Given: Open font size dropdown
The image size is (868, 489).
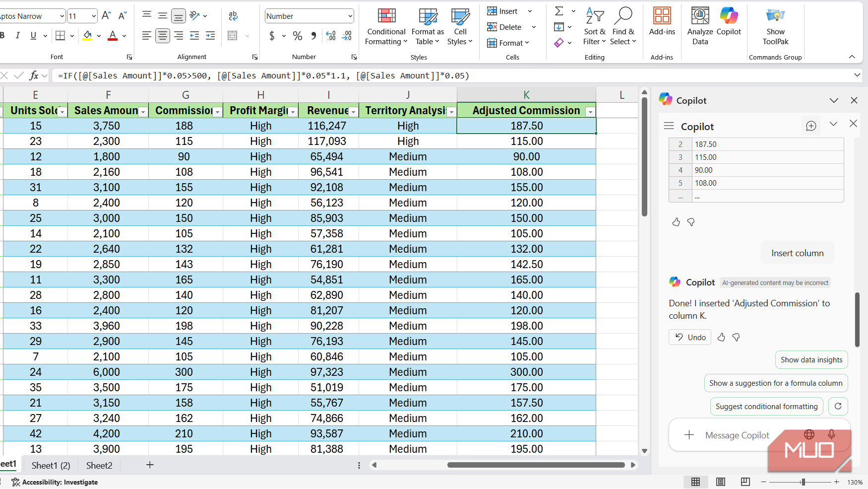Looking at the screenshot, I should 94,16.
